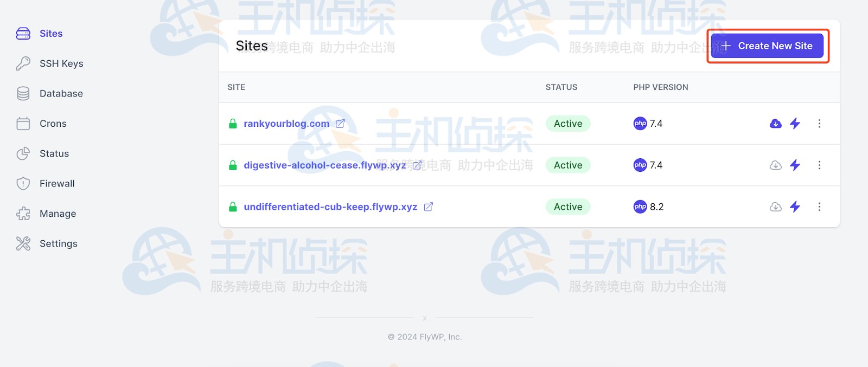Screen dimensions: 868x367
Task: Open the Firewall page
Action: (x=57, y=184)
